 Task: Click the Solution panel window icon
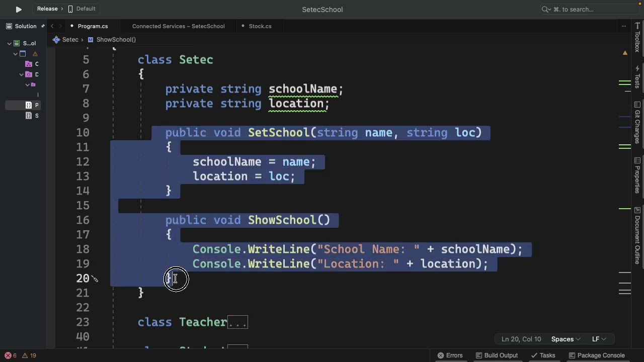pyautogui.click(x=9, y=26)
